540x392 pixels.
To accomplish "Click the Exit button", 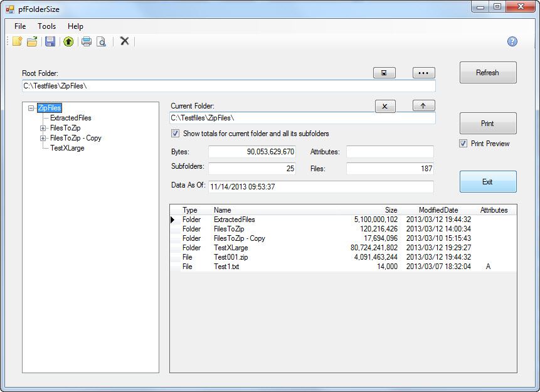I will [x=487, y=182].
